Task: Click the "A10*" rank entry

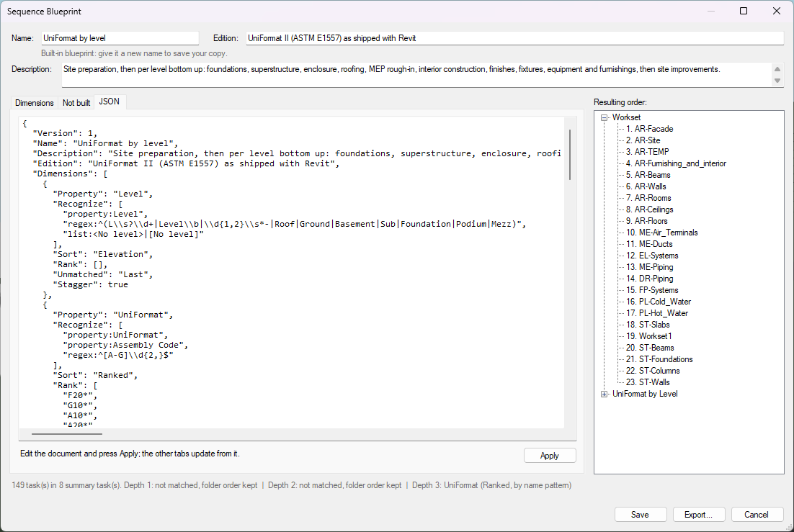Action: pos(80,415)
